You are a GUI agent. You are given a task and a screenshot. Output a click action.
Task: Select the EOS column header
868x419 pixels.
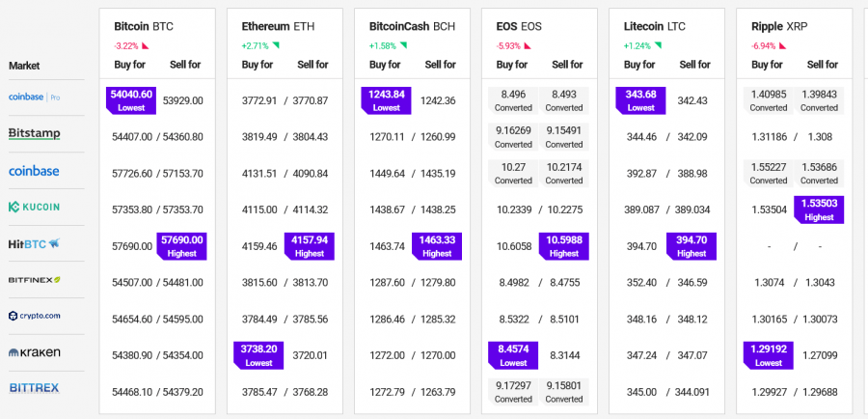tap(519, 26)
